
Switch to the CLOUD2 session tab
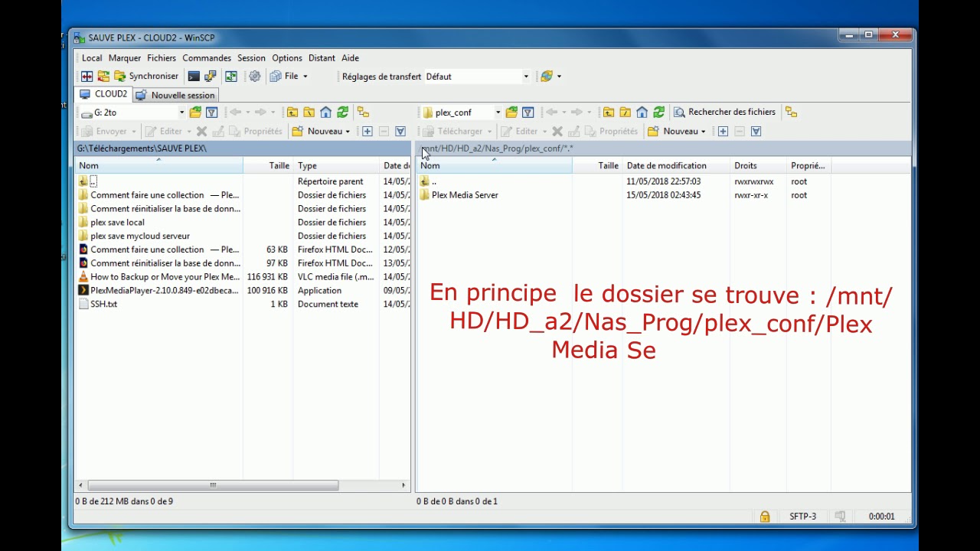pos(104,94)
